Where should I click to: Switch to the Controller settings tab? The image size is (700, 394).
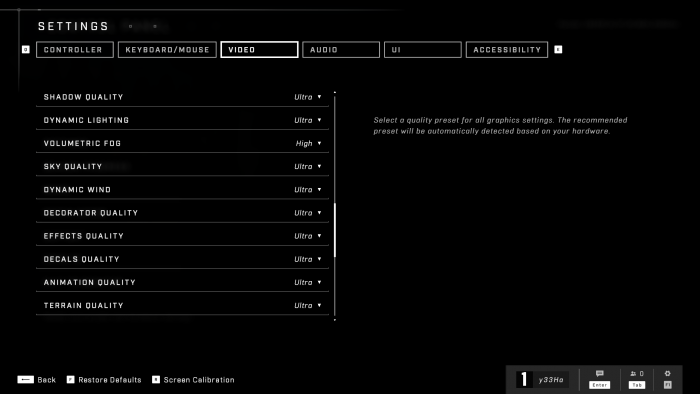(75, 50)
